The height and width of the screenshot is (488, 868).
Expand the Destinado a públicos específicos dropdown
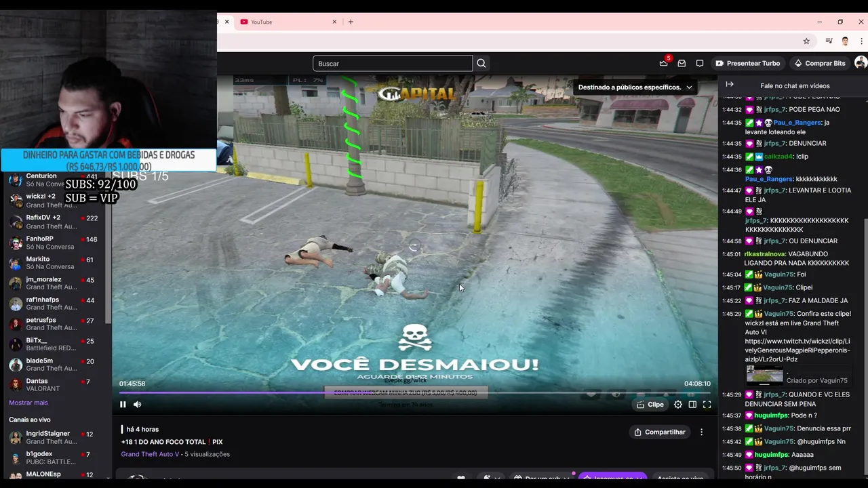635,87
